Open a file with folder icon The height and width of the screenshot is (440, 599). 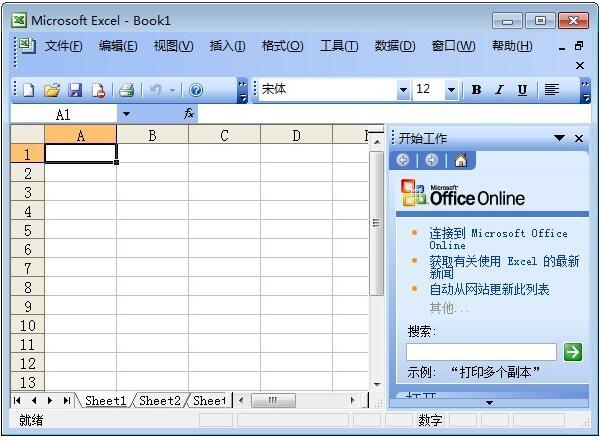click(52, 90)
